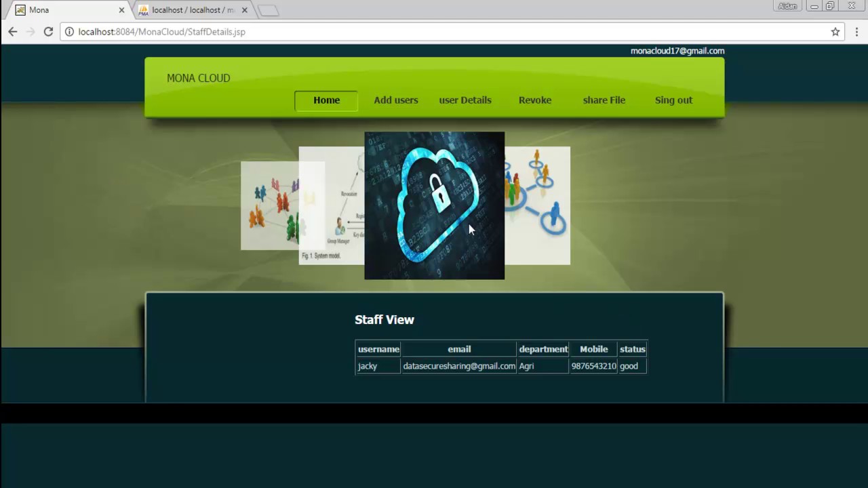
Task: Open the share File page
Action: click(x=604, y=100)
